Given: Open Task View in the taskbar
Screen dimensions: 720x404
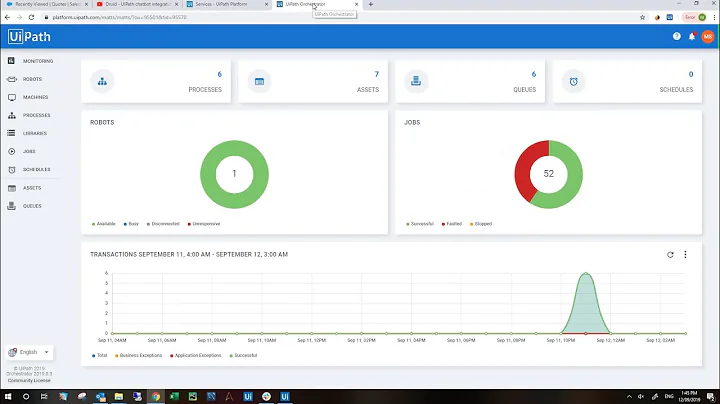Looking at the screenshot, I should [44, 397].
